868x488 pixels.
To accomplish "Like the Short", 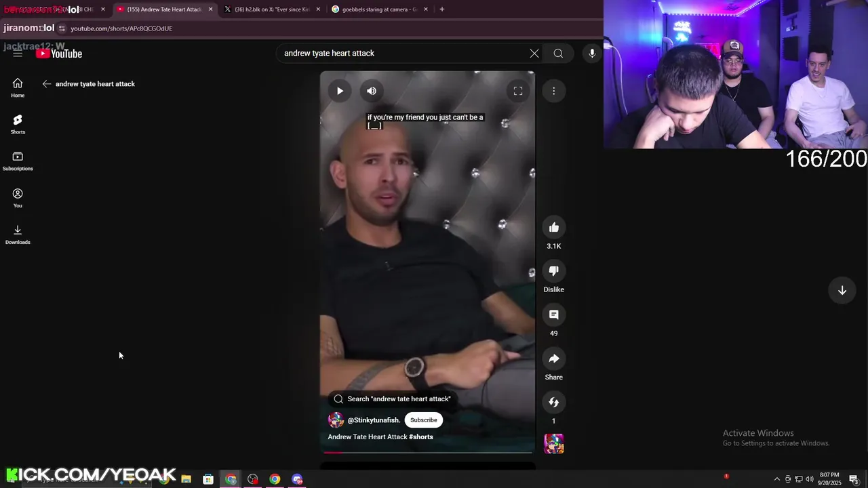I will click(x=554, y=228).
